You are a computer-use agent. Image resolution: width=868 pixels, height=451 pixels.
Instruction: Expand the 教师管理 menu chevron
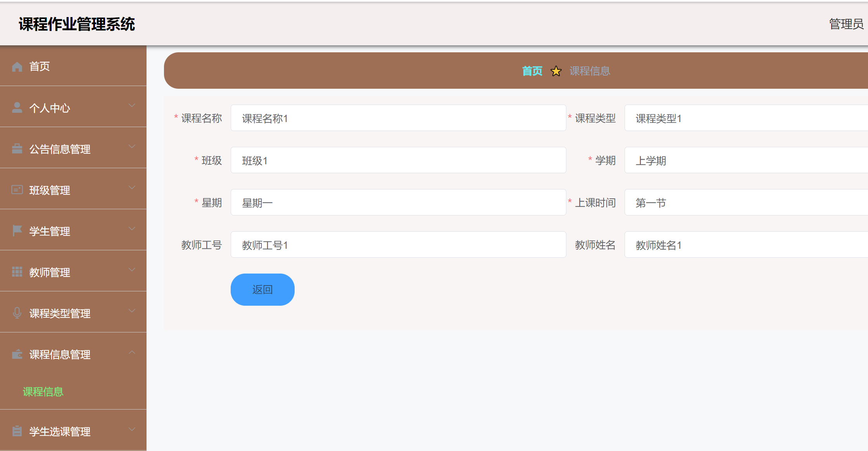(x=132, y=270)
